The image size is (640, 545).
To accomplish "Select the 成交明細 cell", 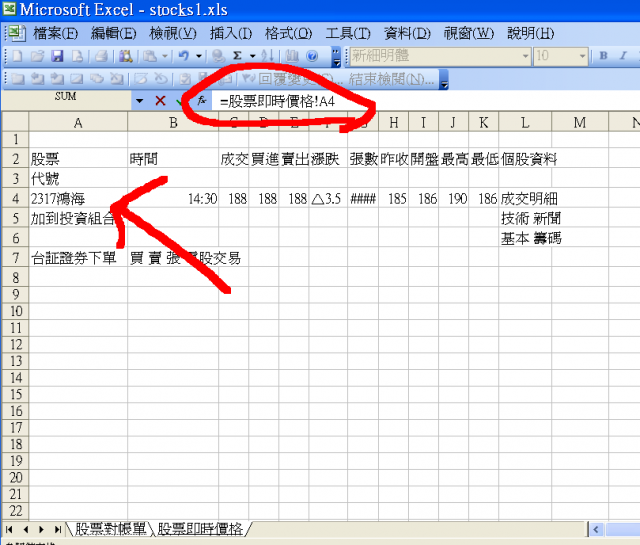I will click(525, 198).
